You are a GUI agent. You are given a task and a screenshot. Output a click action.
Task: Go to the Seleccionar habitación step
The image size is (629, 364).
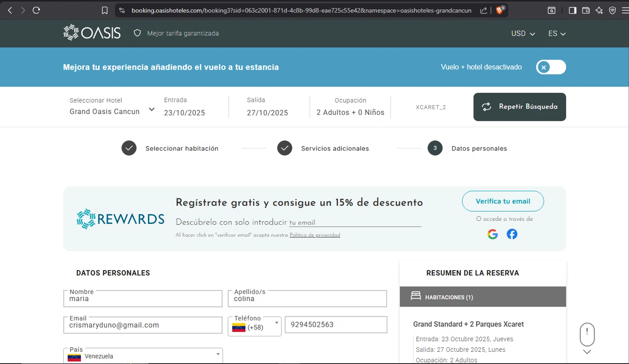click(x=170, y=148)
